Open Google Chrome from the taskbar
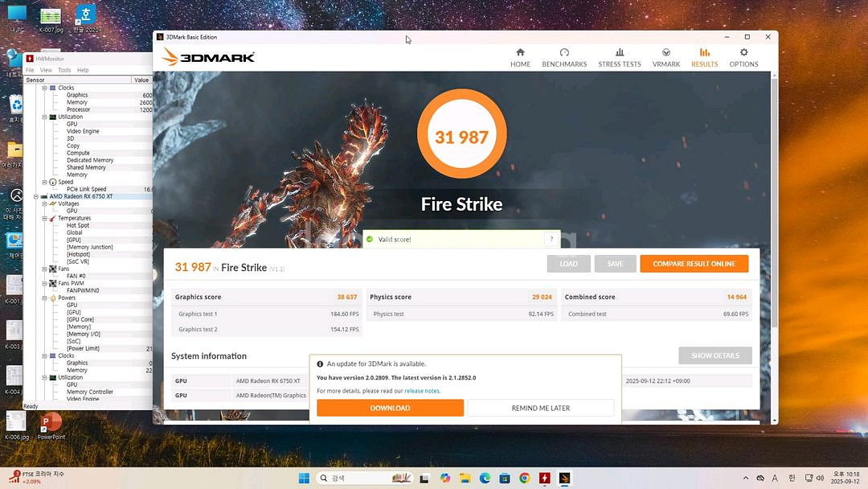The width and height of the screenshot is (868, 489). [524, 478]
